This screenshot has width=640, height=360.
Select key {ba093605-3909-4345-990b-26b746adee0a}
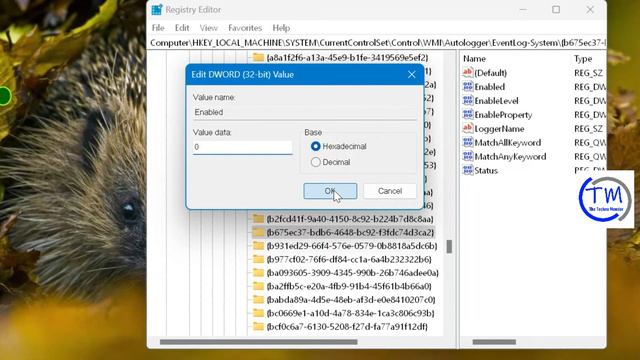coord(352,273)
